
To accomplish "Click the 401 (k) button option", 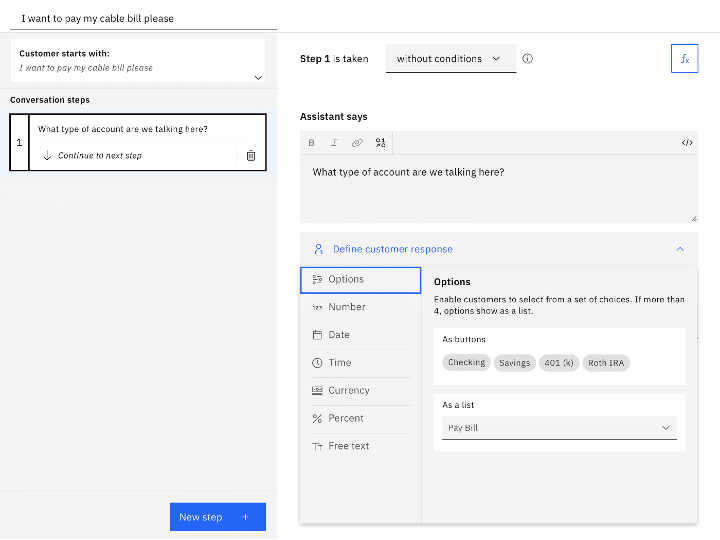I will click(x=559, y=363).
